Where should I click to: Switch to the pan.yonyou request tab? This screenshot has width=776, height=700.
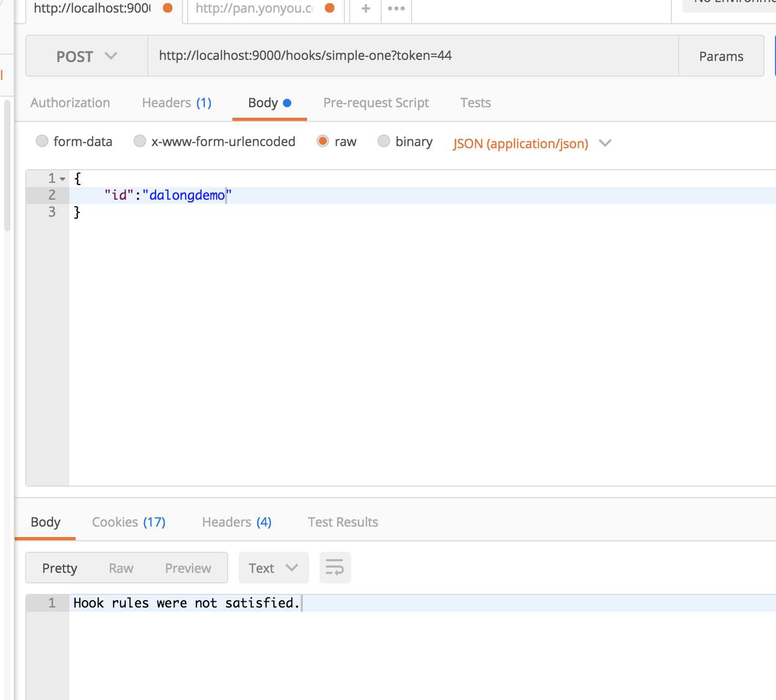click(x=265, y=9)
